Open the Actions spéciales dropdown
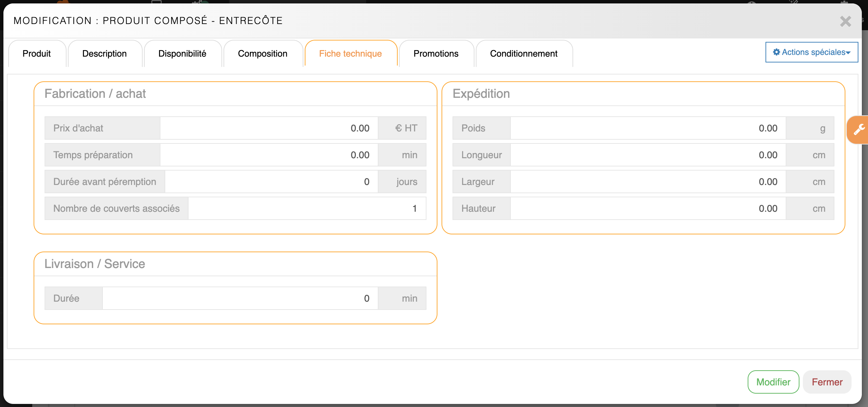This screenshot has height=407, width=868. [811, 52]
